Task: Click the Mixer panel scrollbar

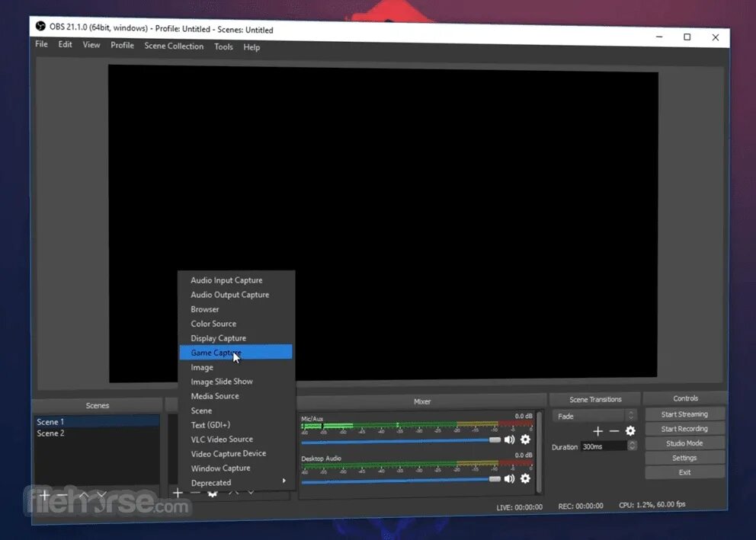Action: 539,452
